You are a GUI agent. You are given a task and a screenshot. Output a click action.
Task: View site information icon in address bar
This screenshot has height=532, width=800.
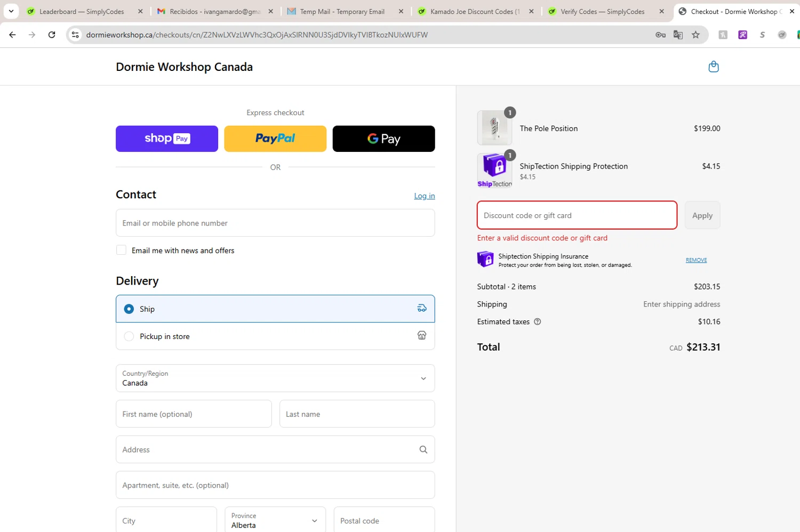(x=75, y=35)
